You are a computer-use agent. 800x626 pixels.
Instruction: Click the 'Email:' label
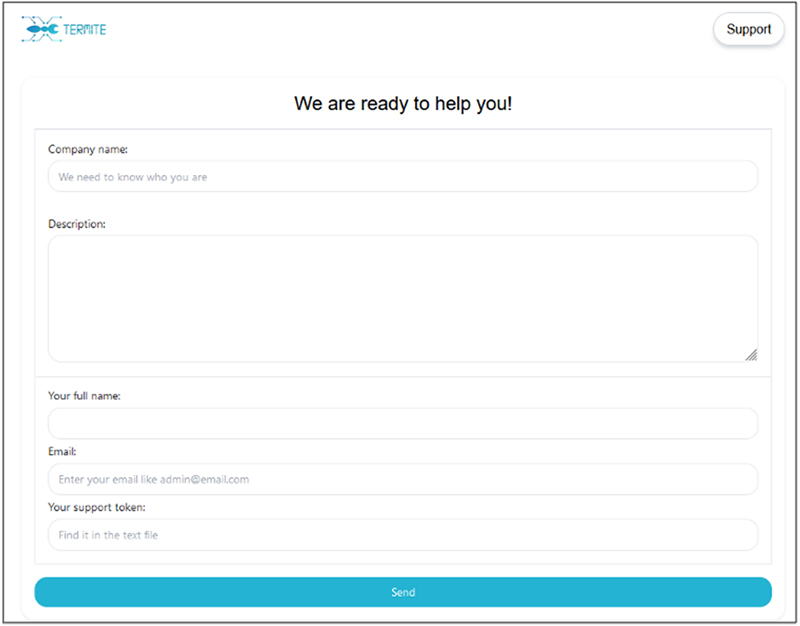point(62,452)
